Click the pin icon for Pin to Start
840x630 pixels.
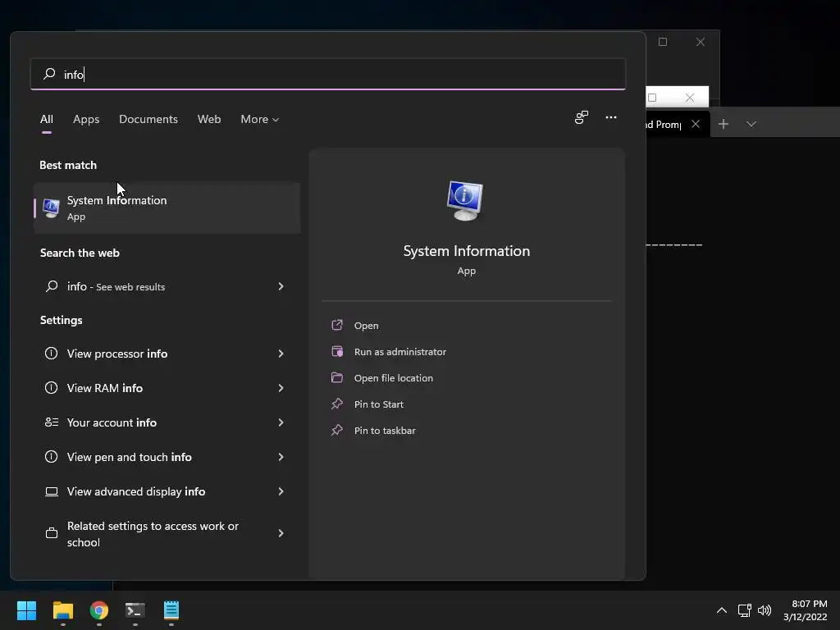(337, 404)
